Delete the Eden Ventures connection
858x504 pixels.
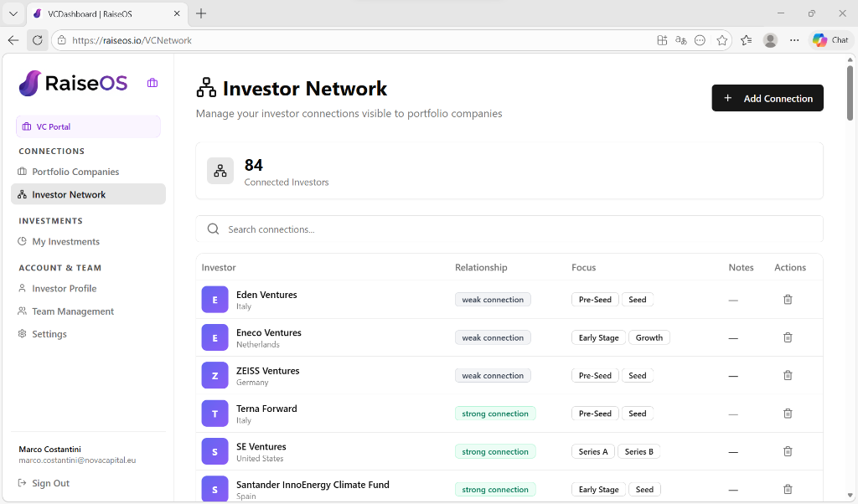[788, 300]
